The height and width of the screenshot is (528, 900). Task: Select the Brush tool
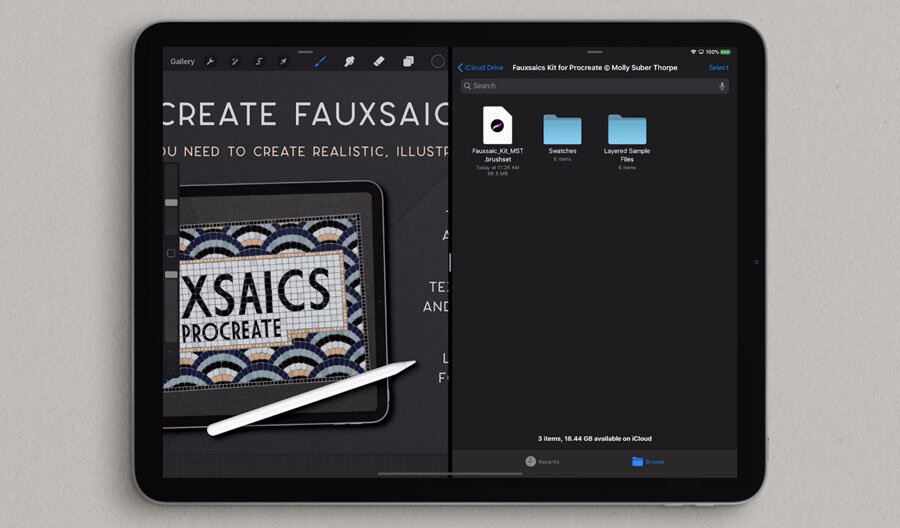321,61
